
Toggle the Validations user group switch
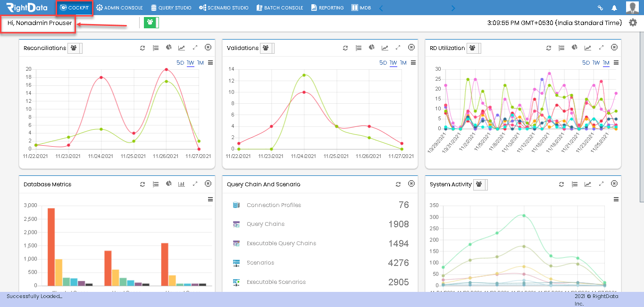click(x=267, y=48)
